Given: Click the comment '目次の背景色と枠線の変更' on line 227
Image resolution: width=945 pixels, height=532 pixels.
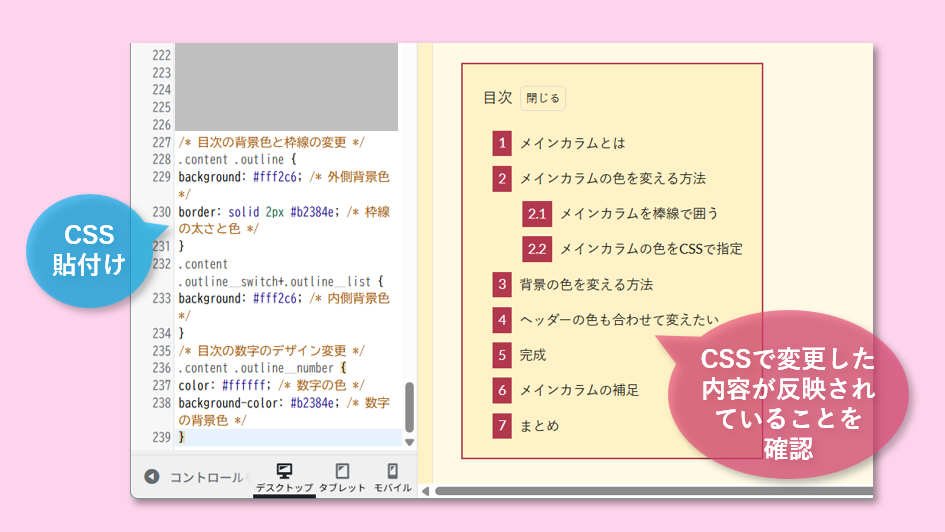Looking at the screenshot, I should [x=272, y=142].
